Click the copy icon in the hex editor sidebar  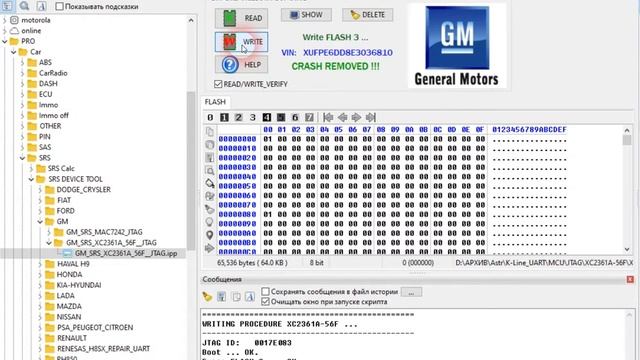coord(209,131)
